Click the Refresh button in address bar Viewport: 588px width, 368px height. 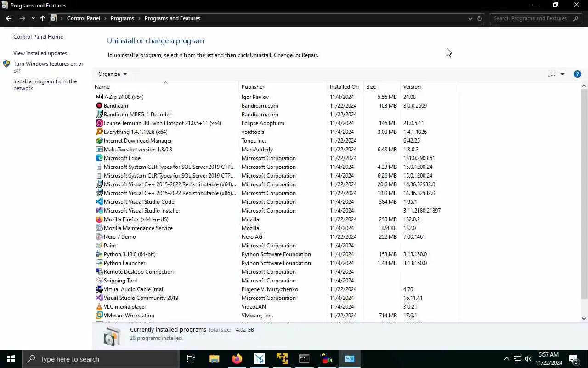coord(480,18)
